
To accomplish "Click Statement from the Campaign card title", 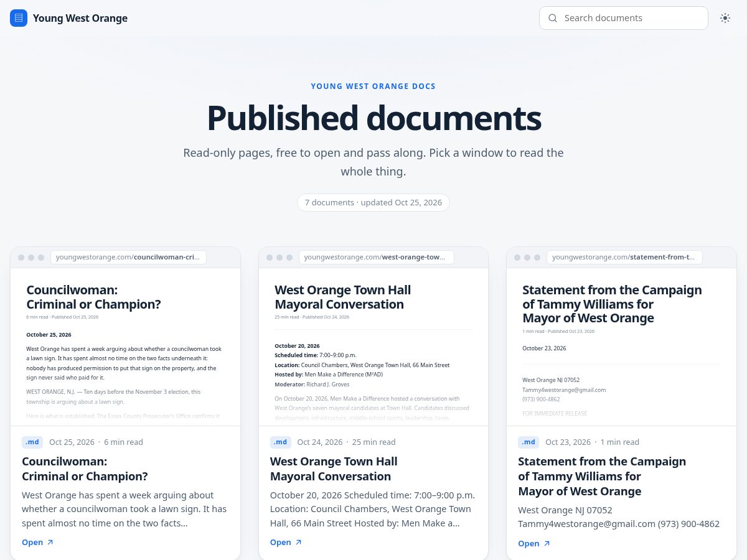I will [x=602, y=476].
